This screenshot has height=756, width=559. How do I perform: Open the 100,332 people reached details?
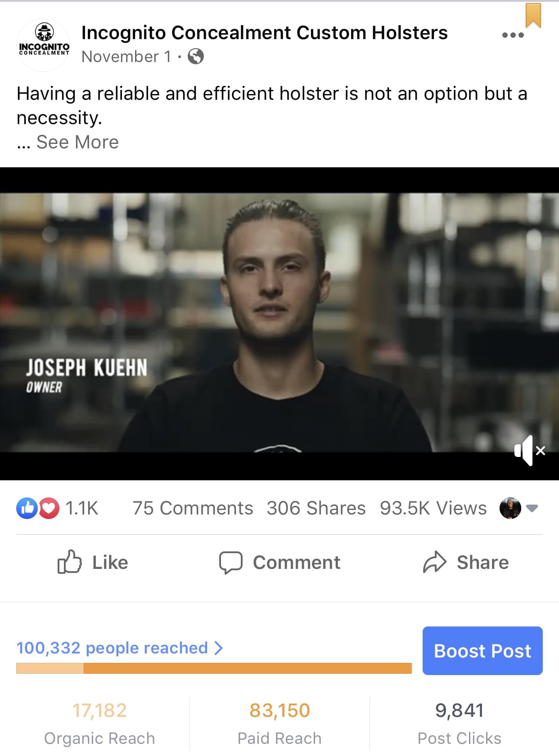click(x=120, y=648)
